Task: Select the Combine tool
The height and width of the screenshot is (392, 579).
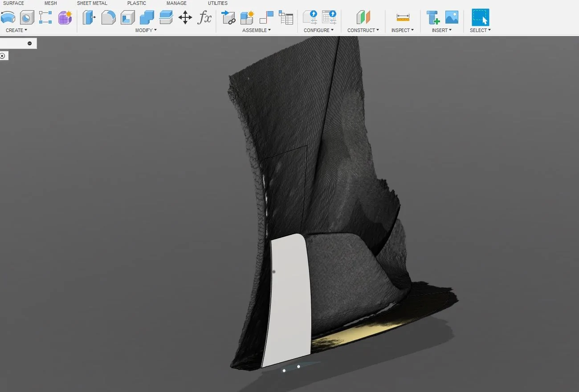Action: [x=147, y=18]
